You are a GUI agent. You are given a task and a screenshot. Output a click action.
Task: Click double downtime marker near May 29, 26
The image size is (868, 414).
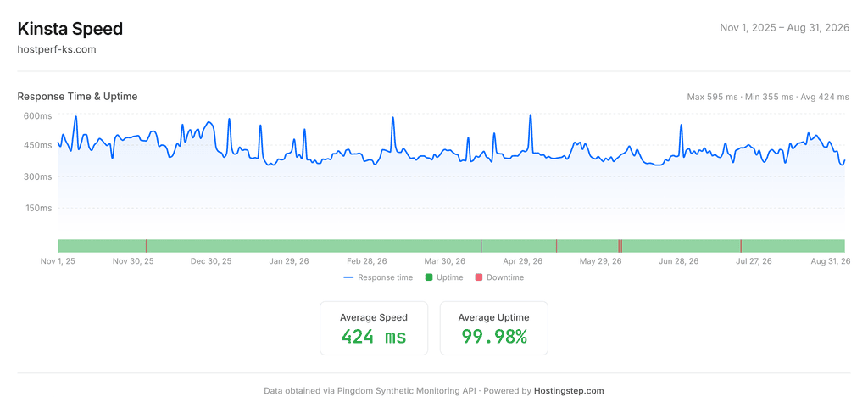pyautogui.click(x=620, y=246)
